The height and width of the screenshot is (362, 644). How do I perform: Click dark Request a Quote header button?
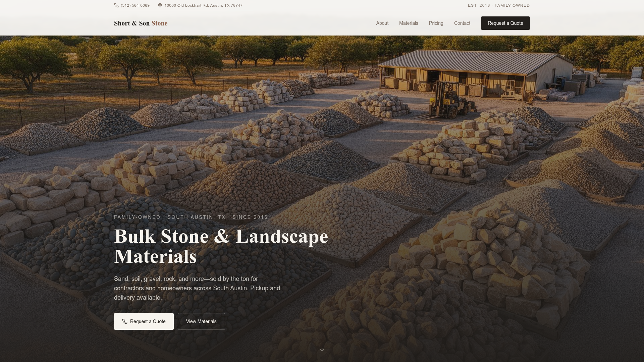pyautogui.click(x=505, y=23)
